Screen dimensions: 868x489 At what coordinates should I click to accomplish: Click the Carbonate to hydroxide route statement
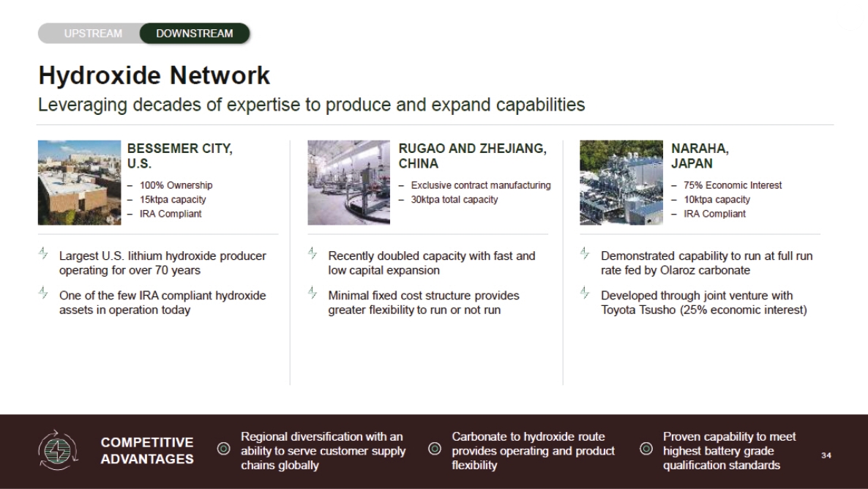tap(533, 451)
